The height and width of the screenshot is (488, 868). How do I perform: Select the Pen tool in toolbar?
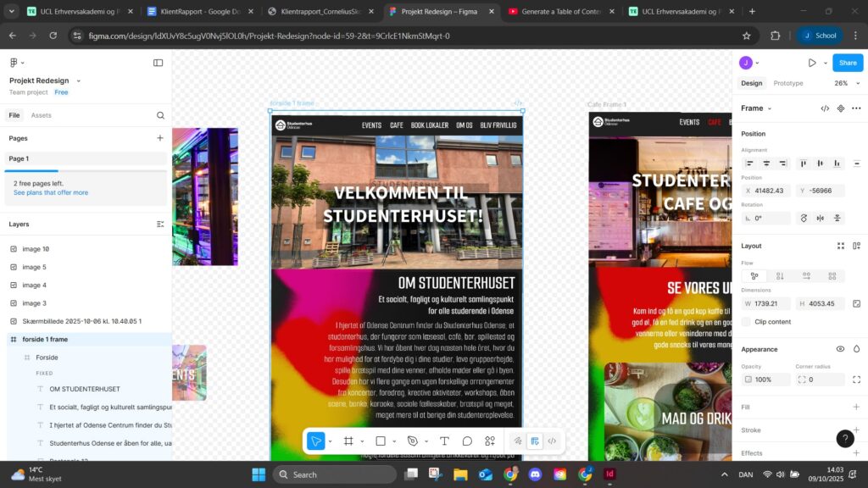(413, 441)
